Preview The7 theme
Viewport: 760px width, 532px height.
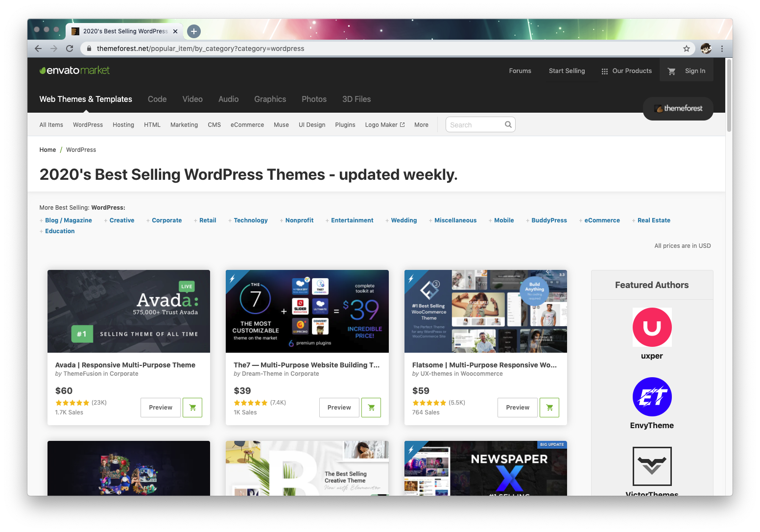339,408
